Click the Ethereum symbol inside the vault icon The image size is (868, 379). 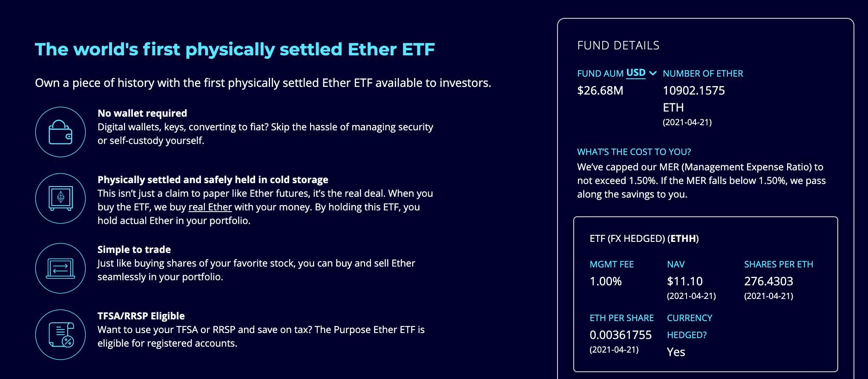61,197
